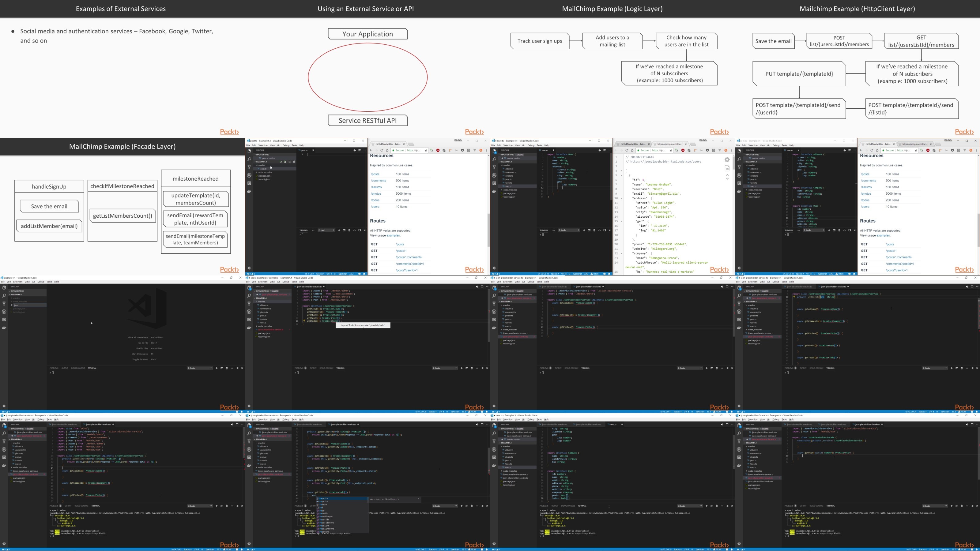
Task: Toggle maximized terminal panel in empty Example4.4 window
Action: tap(232, 368)
